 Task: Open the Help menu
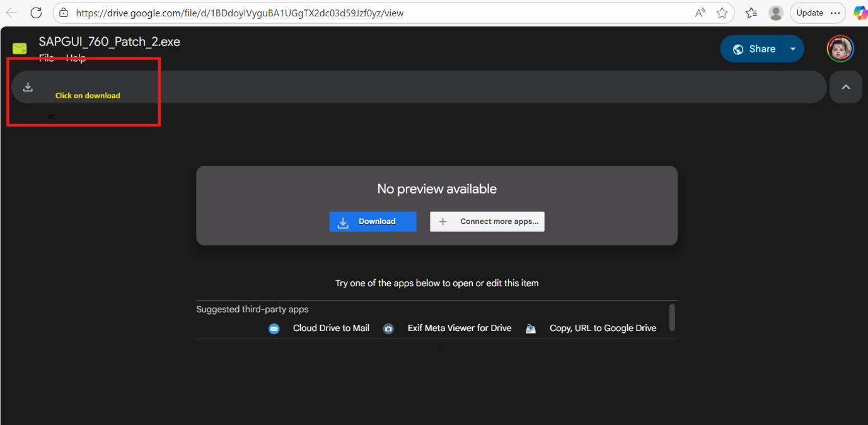point(76,58)
